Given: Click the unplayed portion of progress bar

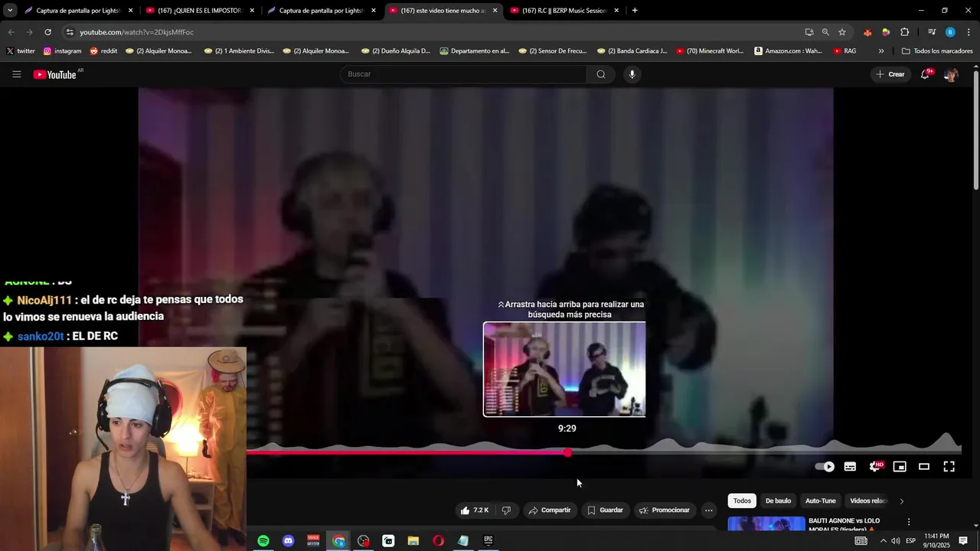Looking at the screenshot, I should point(764,452).
